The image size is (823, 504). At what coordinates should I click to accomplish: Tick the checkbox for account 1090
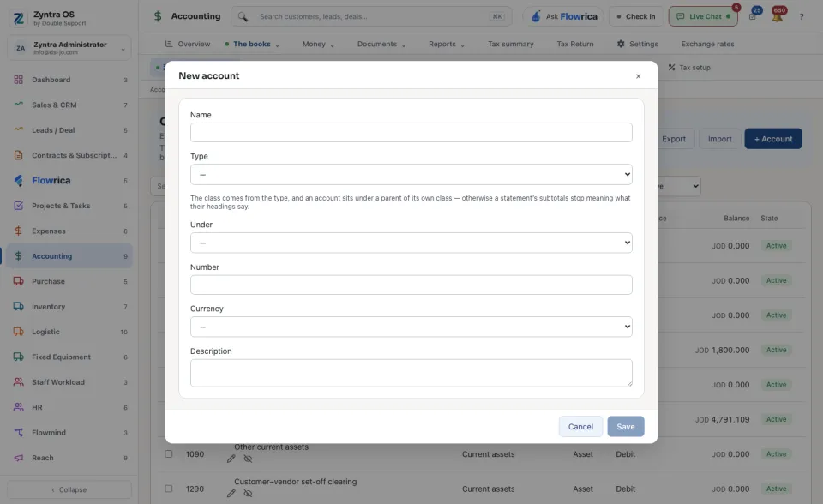169,453
